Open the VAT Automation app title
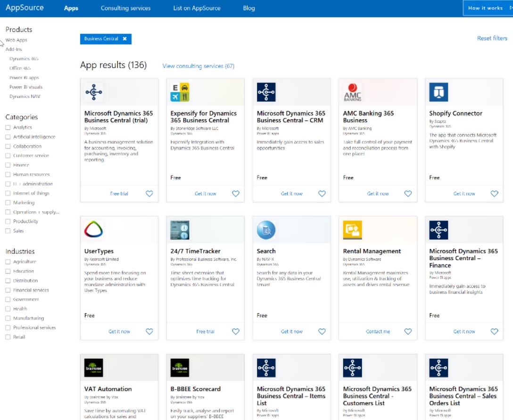The height and width of the screenshot is (420, 513). click(108, 389)
